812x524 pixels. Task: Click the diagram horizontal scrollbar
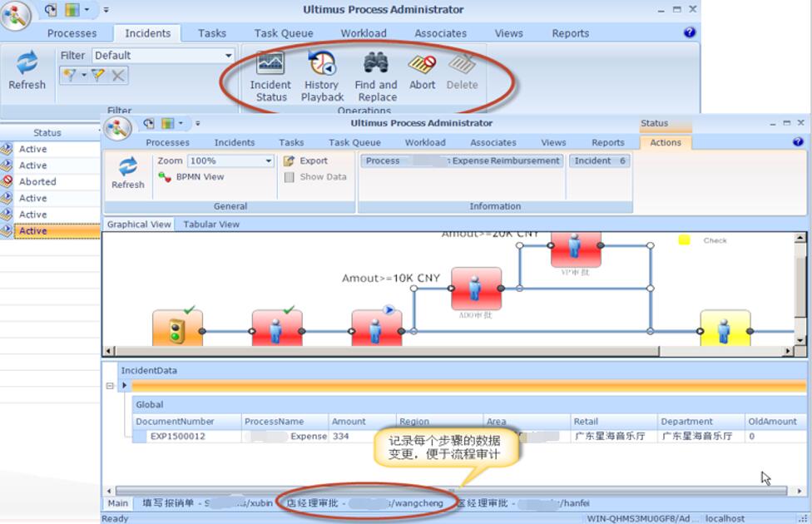point(384,351)
